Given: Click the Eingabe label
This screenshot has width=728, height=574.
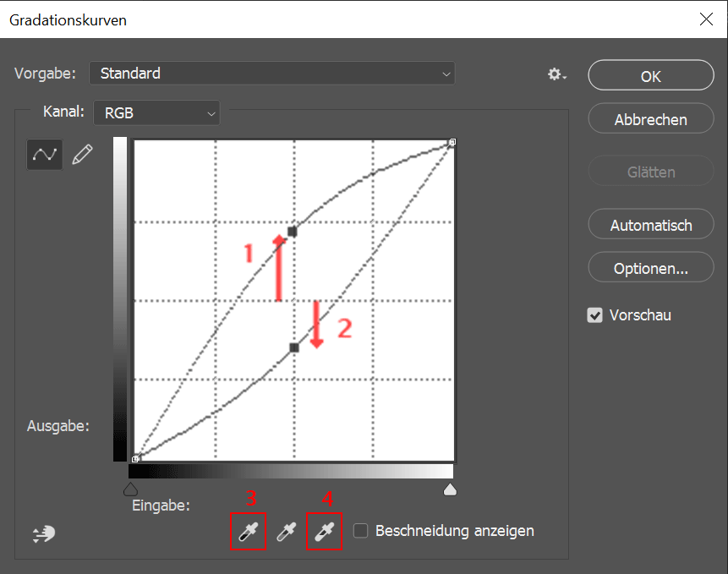Looking at the screenshot, I should 161,506.
